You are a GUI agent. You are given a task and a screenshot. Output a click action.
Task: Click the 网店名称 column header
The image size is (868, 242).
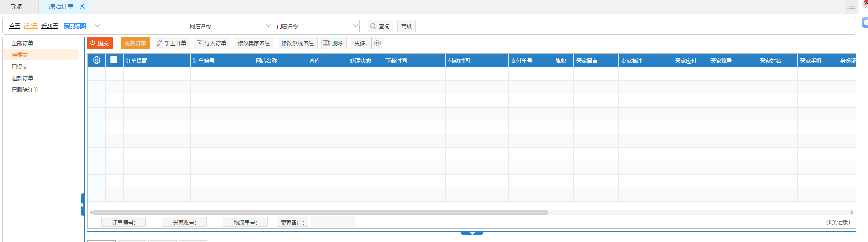pos(280,60)
